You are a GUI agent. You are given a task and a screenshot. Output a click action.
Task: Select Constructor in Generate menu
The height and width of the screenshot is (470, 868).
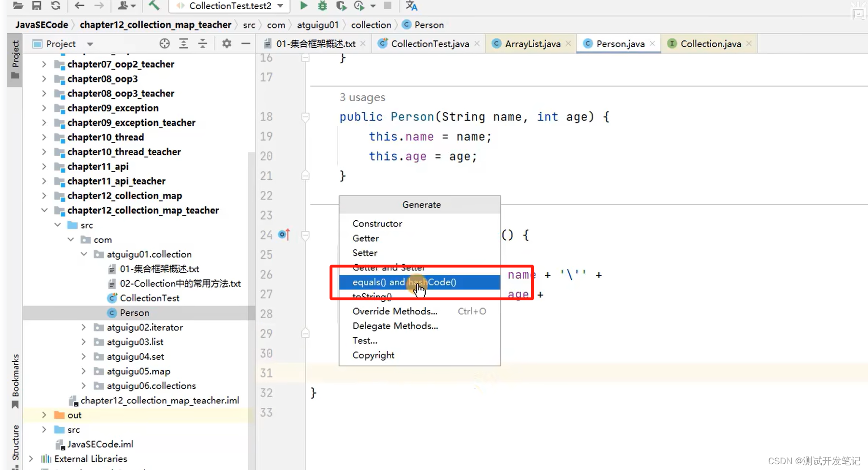tap(420, 224)
